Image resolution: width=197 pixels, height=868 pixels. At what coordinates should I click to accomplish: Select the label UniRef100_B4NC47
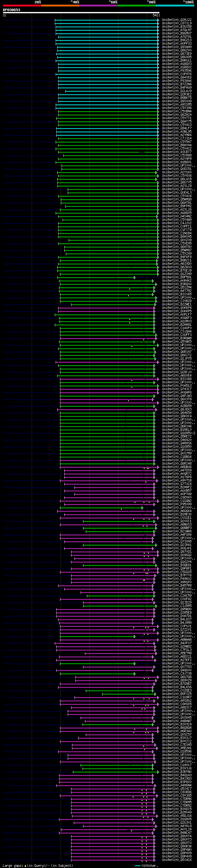[177, 833]
